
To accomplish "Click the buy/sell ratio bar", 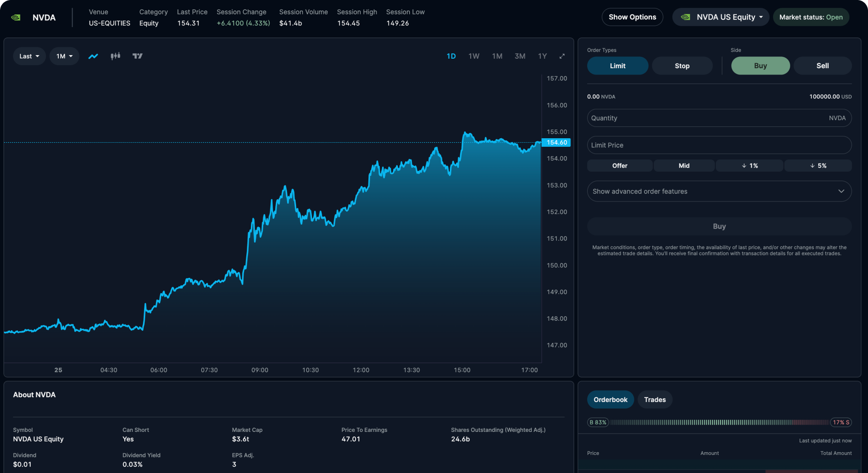I will pos(719,422).
